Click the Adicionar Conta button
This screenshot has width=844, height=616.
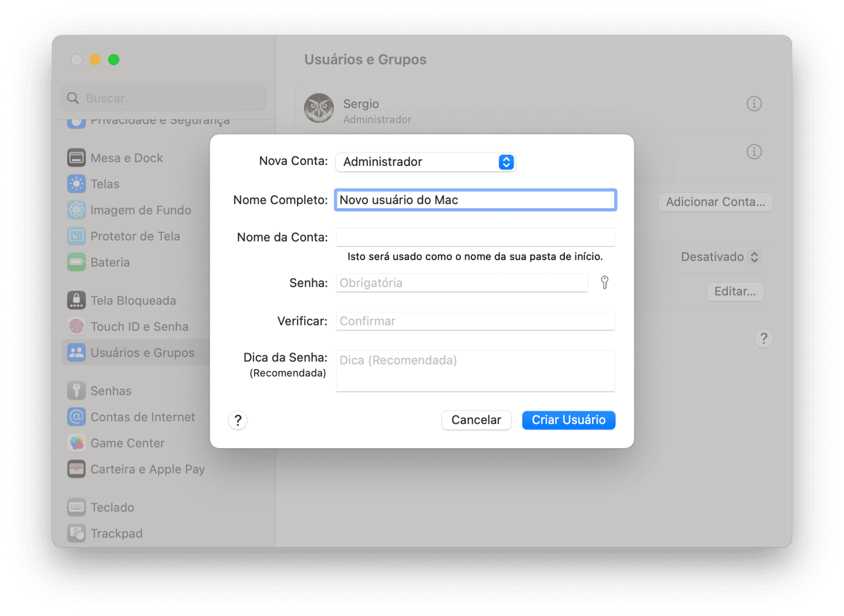tap(715, 203)
